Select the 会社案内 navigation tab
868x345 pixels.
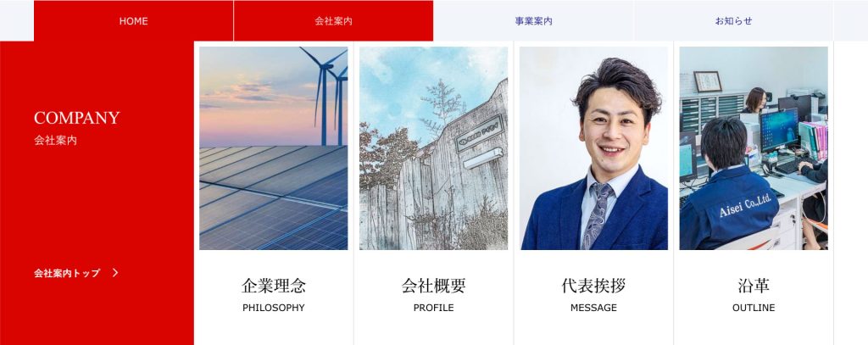333,20
